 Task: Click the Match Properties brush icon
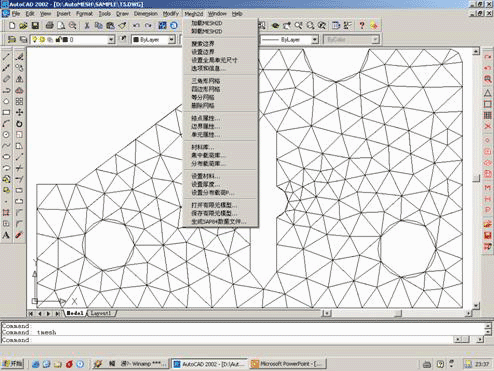click(122, 25)
